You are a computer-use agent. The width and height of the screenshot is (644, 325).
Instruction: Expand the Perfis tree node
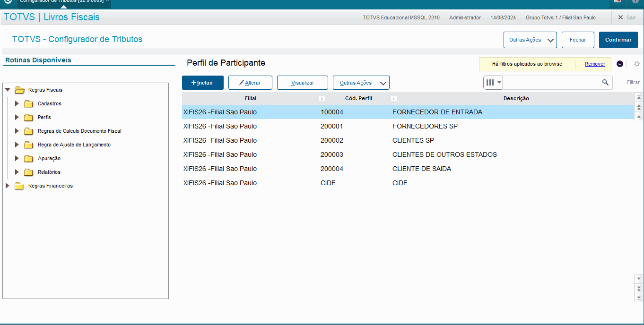[17, 117]
